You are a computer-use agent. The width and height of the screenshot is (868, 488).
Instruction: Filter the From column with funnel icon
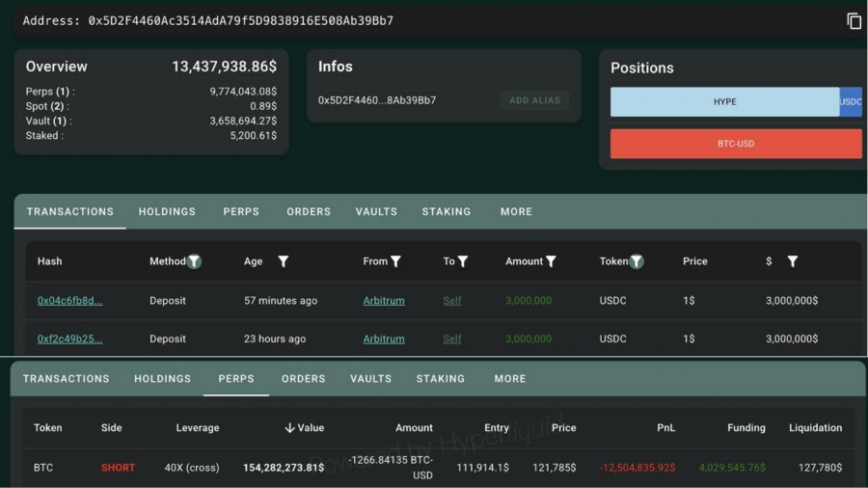pyautogui.click(x=395, y=261)
